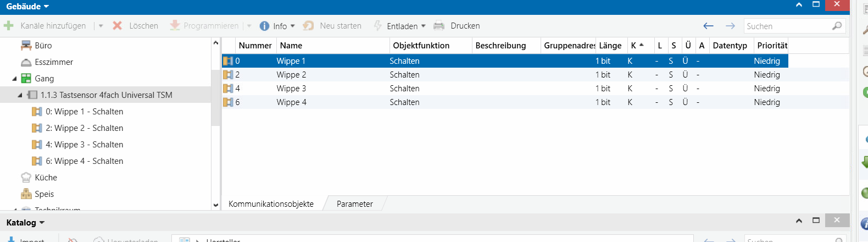868x242 pixels.
Task: Switch to the Parameter tab
Action: [x=354, y=204]
